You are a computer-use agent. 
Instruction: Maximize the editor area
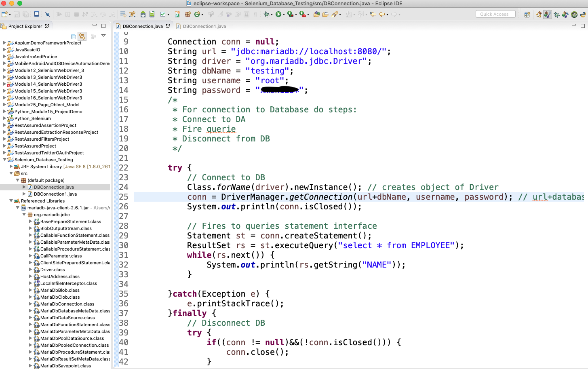[583, 25]
